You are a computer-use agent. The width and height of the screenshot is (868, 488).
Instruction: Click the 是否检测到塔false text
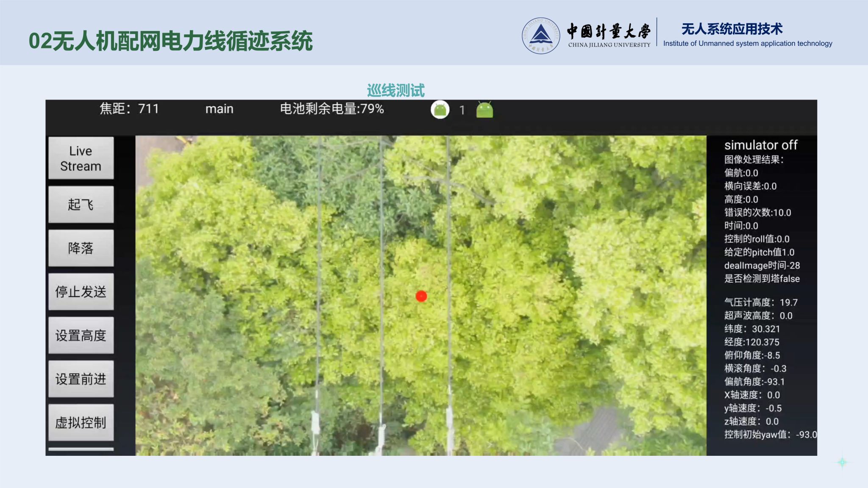click(x=762, y=279)
